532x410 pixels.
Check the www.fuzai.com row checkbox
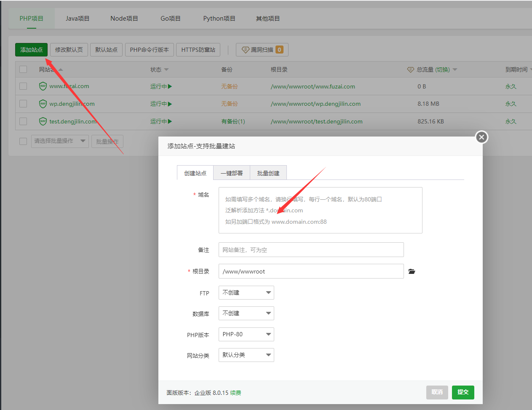click(x=23, y=86)
